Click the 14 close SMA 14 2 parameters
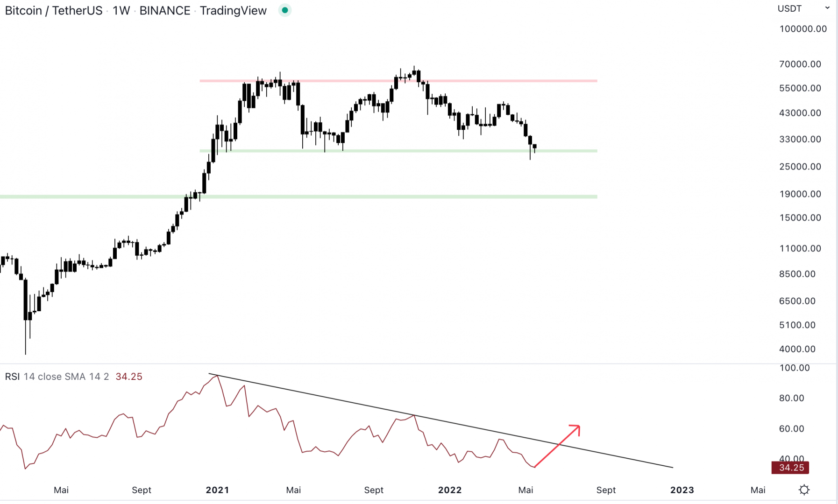Screen dimensions: 838x504 pos(66,377)
